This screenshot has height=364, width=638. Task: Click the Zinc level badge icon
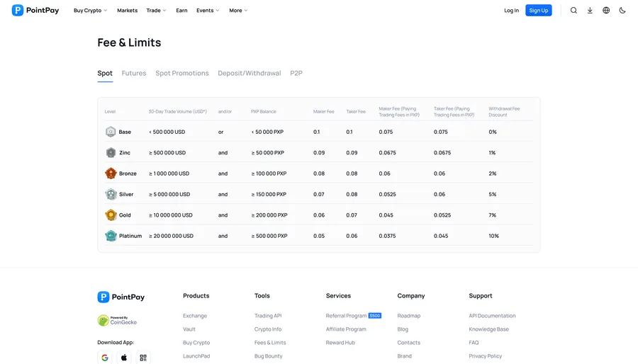pyautogui.click(x=111, y=152)
